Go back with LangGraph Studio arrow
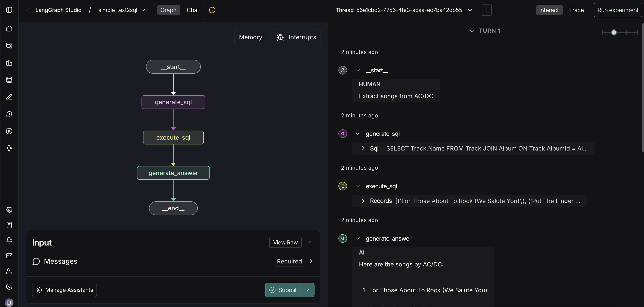Viewport: 644px width, 307px height. (29, 10)
